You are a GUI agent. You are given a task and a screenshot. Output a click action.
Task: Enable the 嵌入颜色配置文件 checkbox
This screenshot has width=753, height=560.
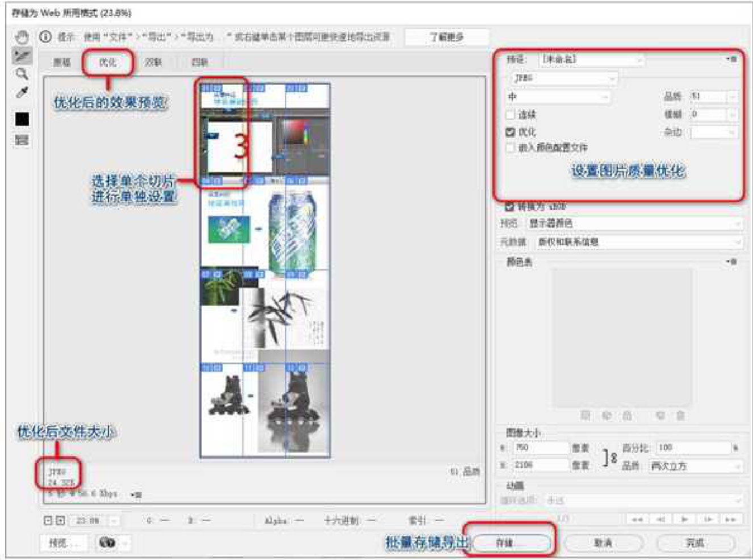[511, 148]
